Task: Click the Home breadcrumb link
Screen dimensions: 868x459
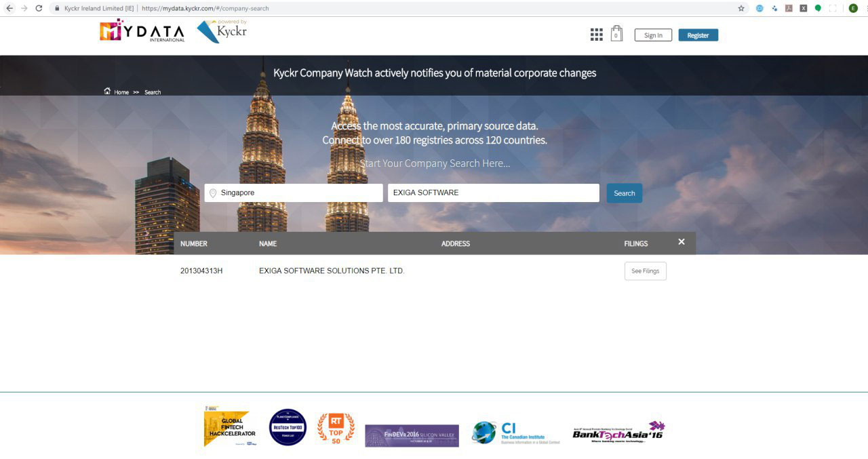Action: pos(121,92)
